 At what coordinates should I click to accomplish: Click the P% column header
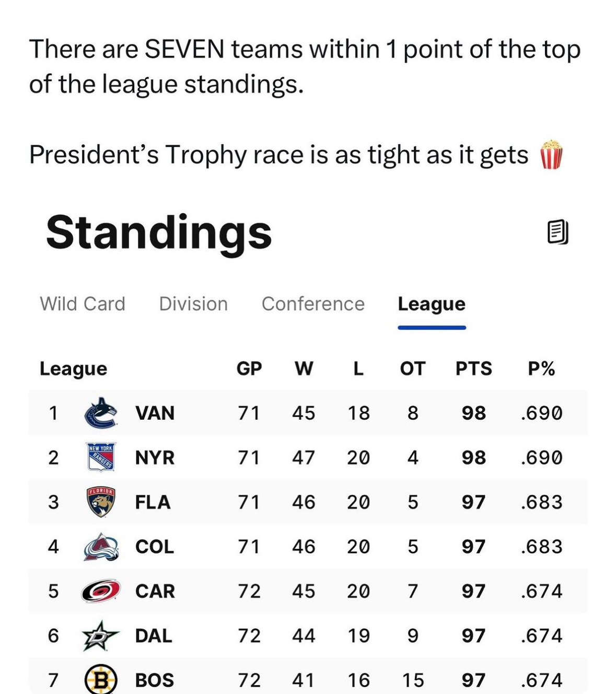tap(541, 368)
